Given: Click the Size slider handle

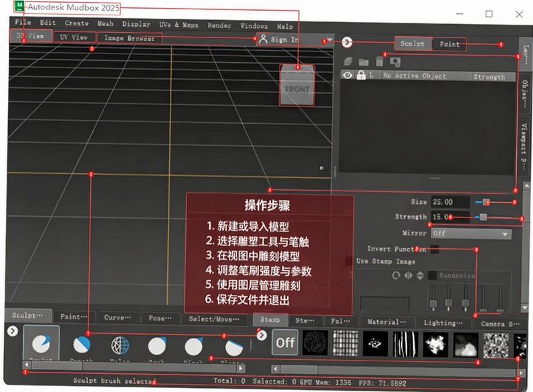Looking at the screenshot, I should pyautogui.click(x=486, y=202).
